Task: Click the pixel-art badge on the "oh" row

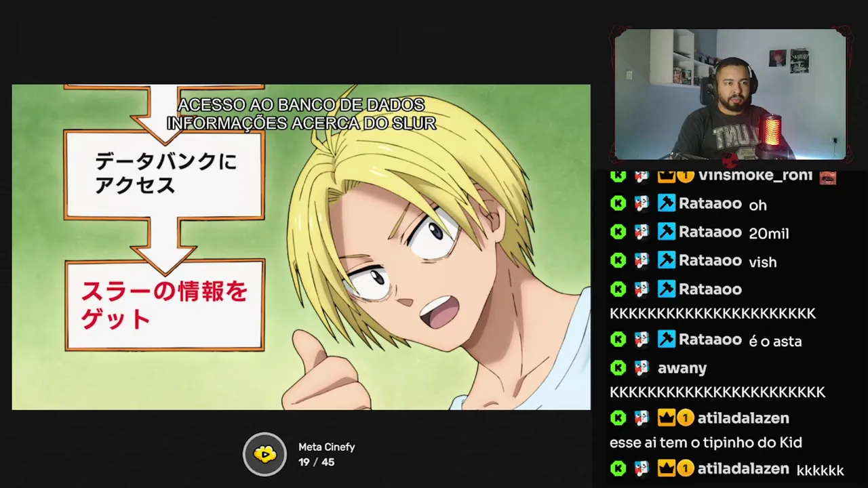Action: pyautogui.click(x=642, y=203)
